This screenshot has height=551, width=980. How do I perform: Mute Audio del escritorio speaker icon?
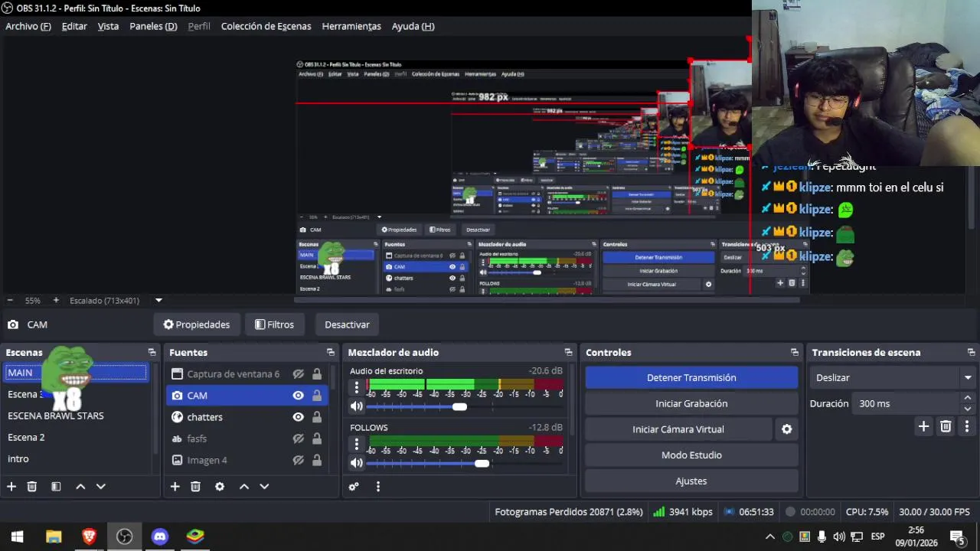pyautogui.click(x=357, y=406)
